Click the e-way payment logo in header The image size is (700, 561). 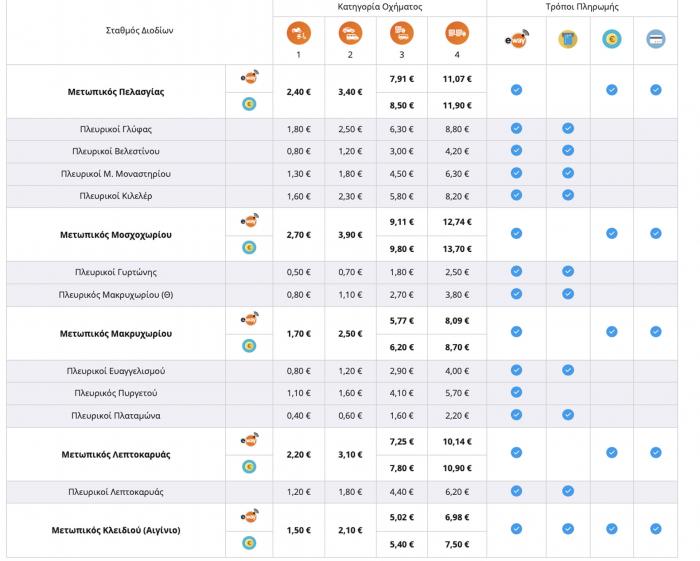(517, 39)
